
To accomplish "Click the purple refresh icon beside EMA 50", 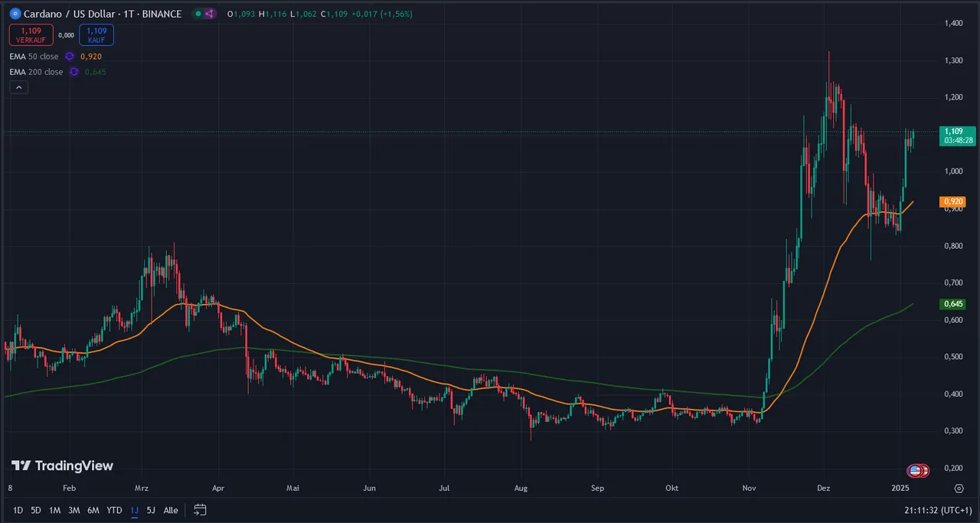I will (69, 57).
